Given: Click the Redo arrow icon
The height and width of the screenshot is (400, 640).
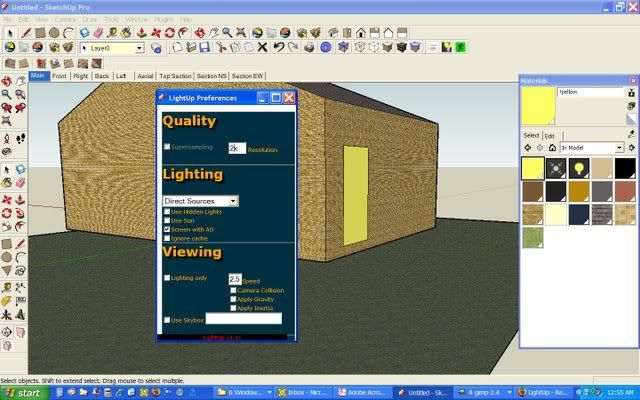Looking at the screenshot, I should [x=293, y=47].
